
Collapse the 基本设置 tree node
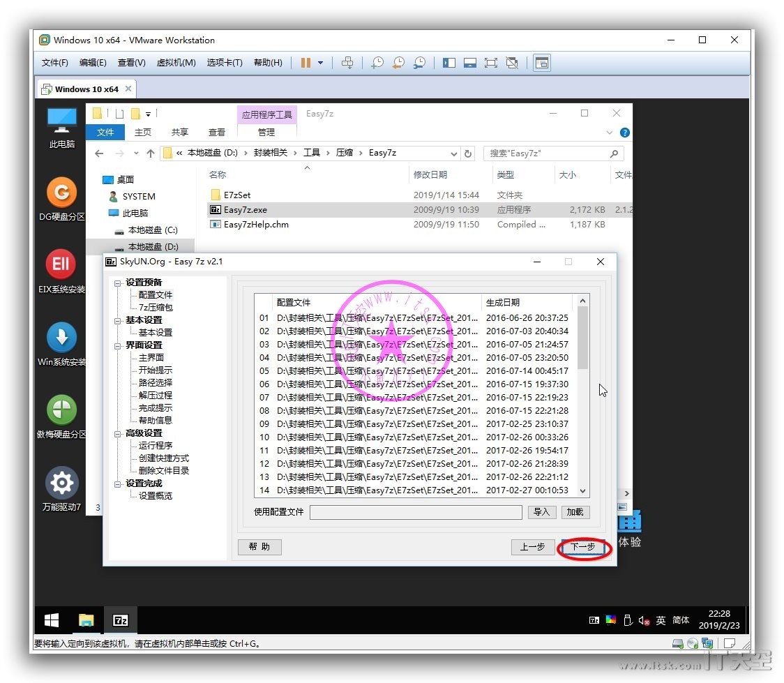(x=117, y=320)
